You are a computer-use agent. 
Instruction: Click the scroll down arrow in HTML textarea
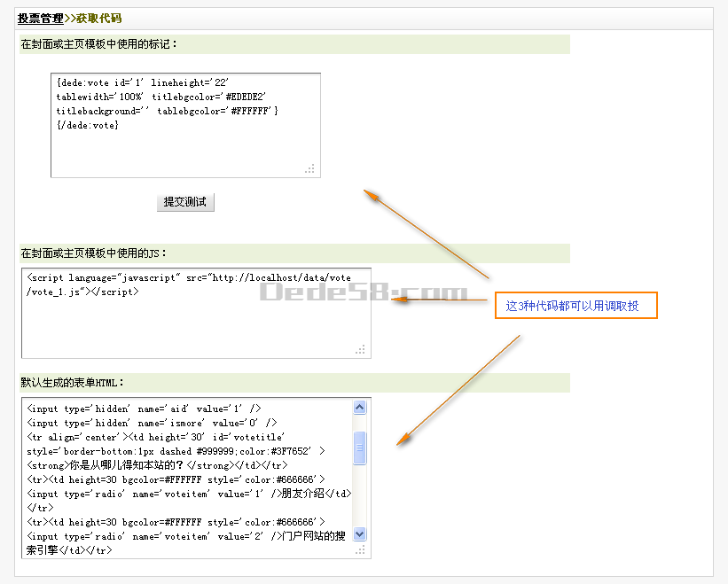pyautogui.click(x=359, y=534)
